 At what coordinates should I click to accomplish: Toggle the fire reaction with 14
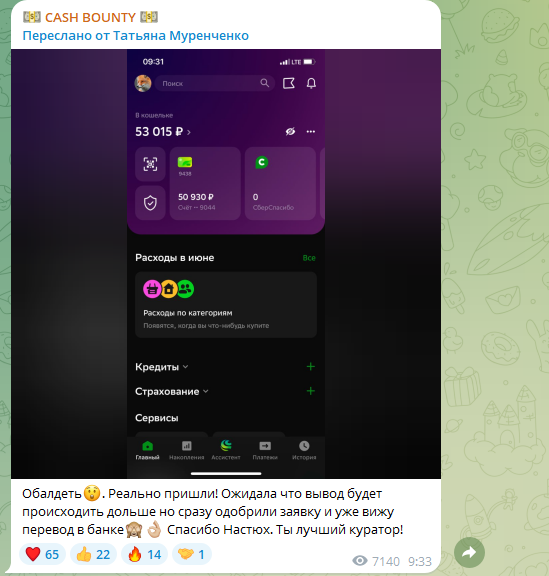[x=144, y=554]
